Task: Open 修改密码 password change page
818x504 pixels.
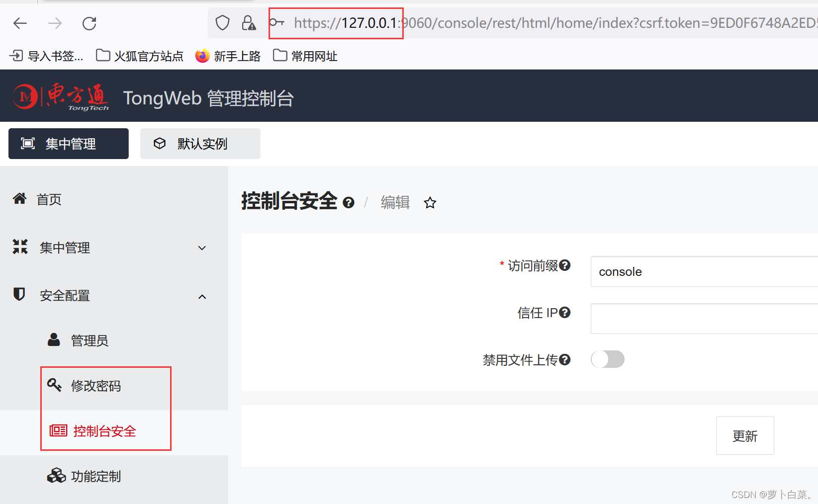Action: [96, 385]
